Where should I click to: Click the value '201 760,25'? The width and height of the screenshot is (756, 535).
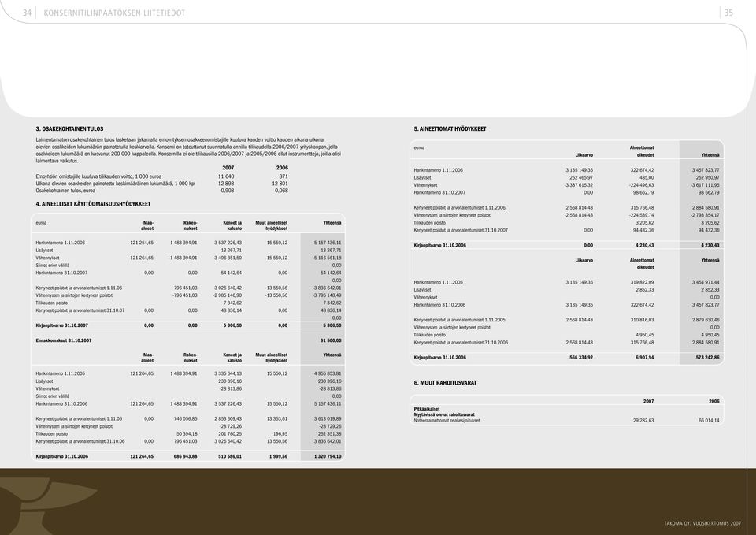coord(230,434)
